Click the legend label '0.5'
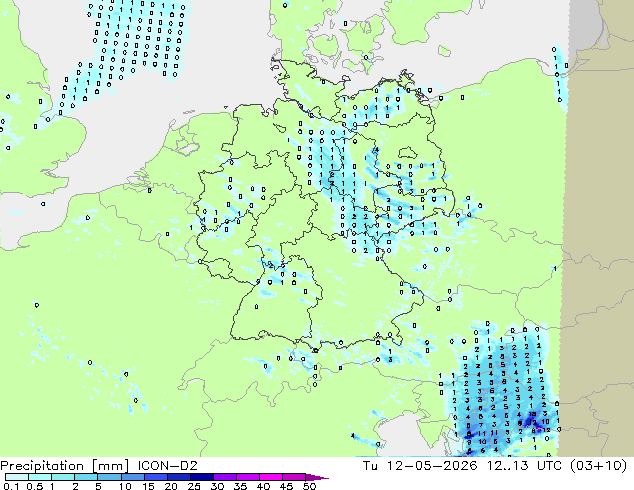Image resolution: width=634 pixels, height=490 pixels. click(35, 486)
